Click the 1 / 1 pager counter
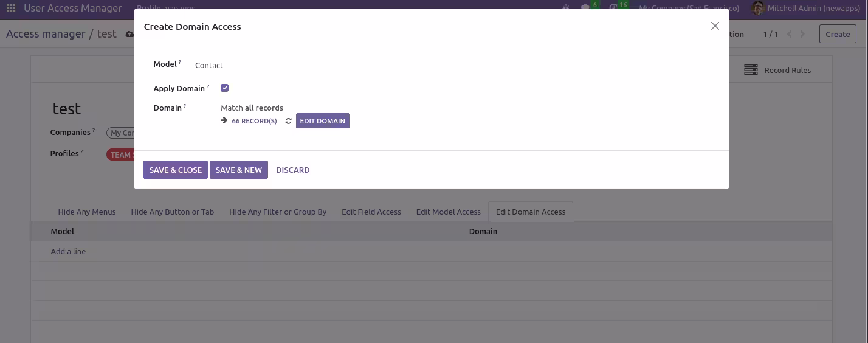Image resolution: width=868 pixels, height=343 pixels. click(x=771, y=34)
